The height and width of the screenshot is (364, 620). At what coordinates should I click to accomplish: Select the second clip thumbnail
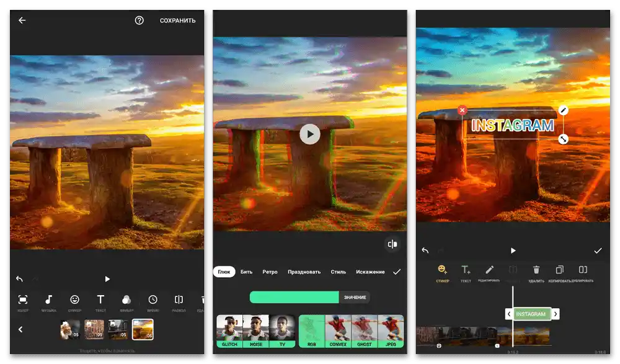point(94,329)
